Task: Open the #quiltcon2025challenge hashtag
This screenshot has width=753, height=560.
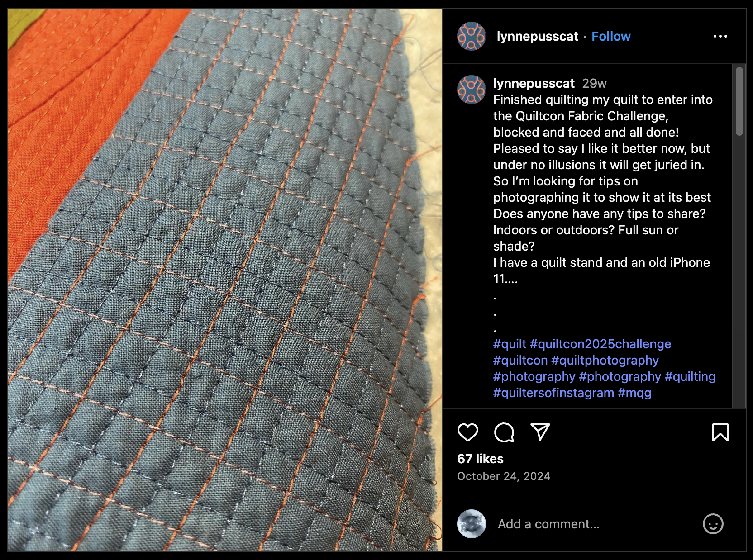Action: coord(600,344)
